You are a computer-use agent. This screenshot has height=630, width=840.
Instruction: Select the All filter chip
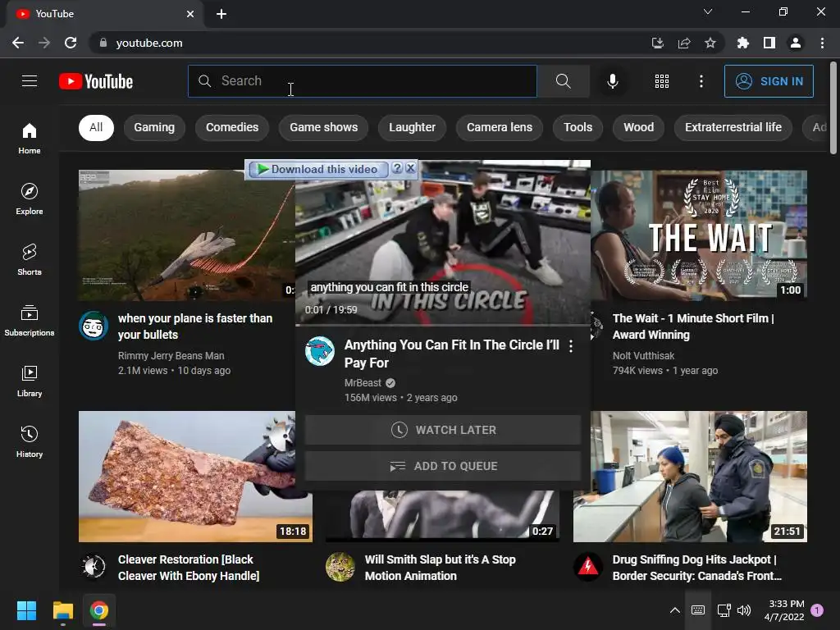pyautogui.click(x=96, y=127)
